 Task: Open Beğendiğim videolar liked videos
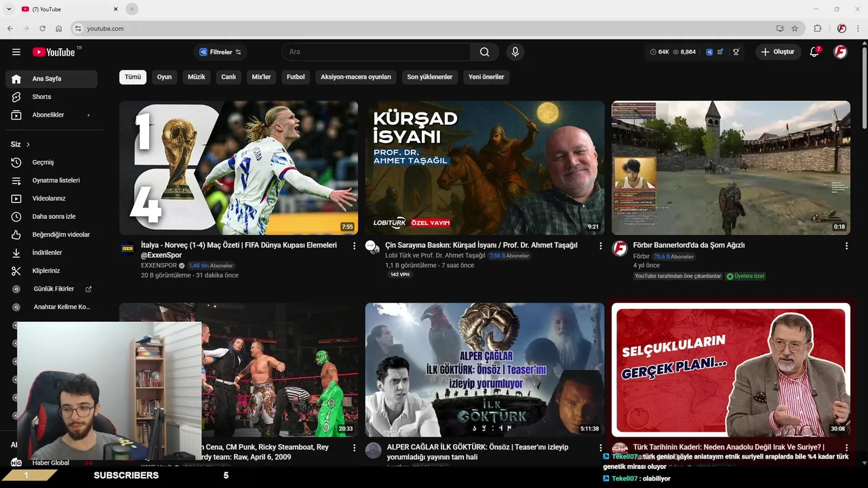(x=52, y=235)
